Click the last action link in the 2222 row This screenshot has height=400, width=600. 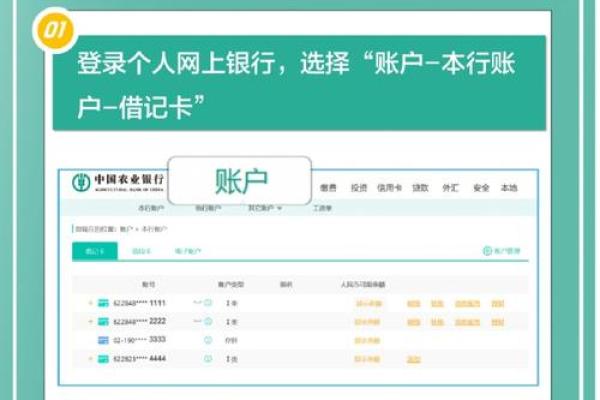coord(497,322)
